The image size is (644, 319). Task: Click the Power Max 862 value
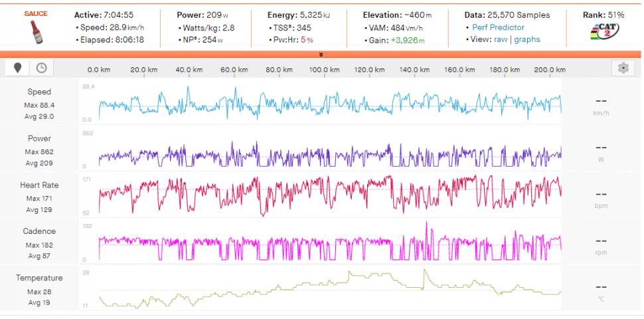click(x=39, y=152)
